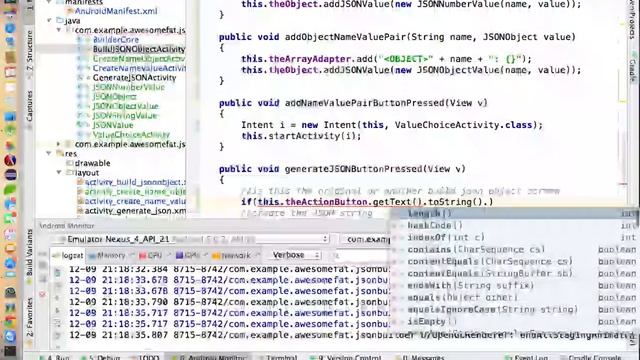This screenshot has height=360, width=640.
Task: Click the log line at 21:18:32.384
Action: point(229,269)
